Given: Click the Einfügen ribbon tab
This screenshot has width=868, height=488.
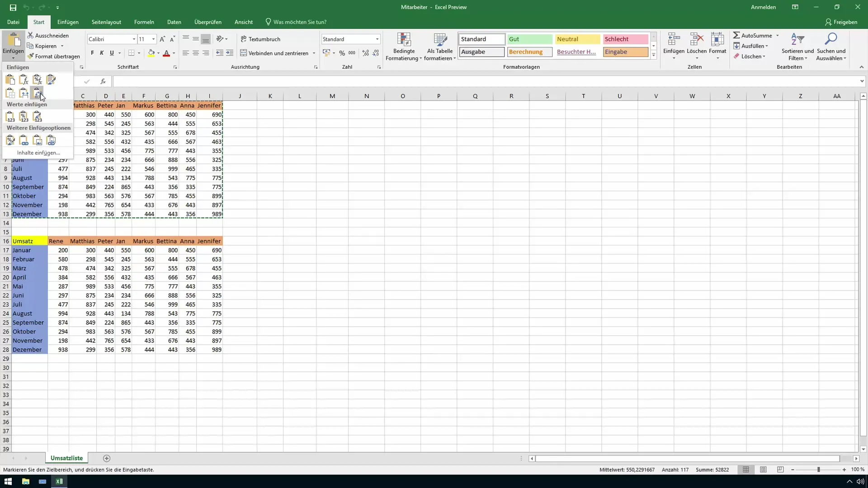Looking at the screenshot, I should coord(67,22).
